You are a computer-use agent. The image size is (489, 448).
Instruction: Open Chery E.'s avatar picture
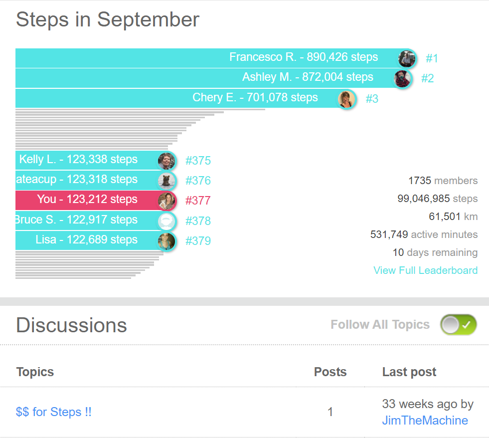(x=346, y=99)
